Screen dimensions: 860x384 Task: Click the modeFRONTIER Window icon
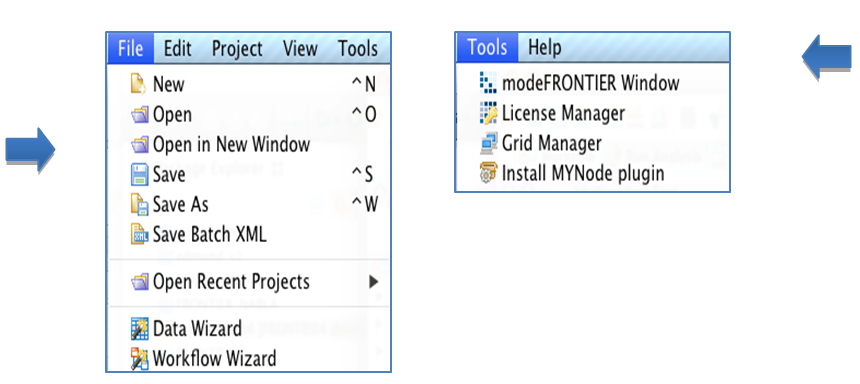488,83
